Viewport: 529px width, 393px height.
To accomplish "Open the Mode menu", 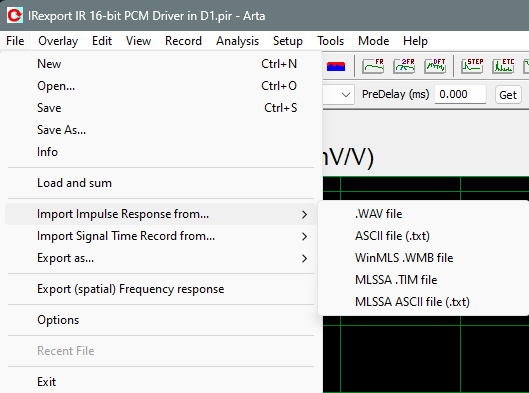I will 373,41.
